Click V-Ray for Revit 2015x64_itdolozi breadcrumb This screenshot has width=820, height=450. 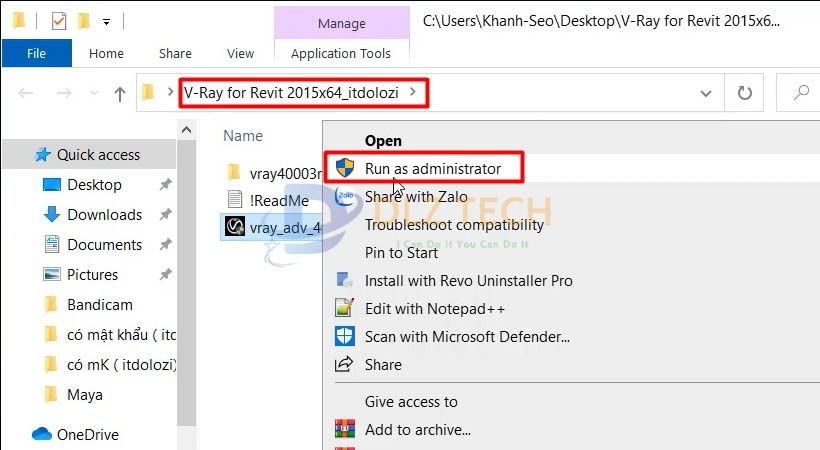[291, 93]
